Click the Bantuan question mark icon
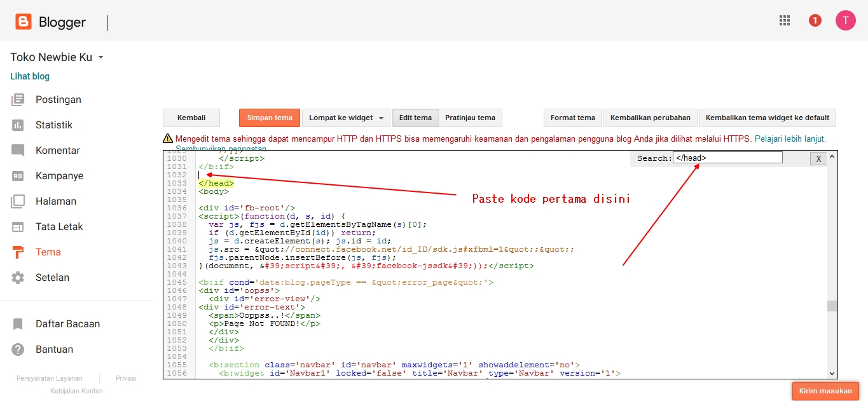 click(18, 350)
